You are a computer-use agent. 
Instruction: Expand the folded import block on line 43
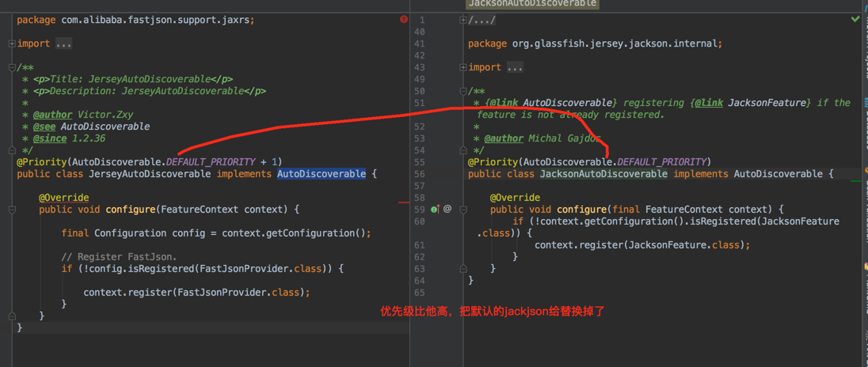(463, 67)
